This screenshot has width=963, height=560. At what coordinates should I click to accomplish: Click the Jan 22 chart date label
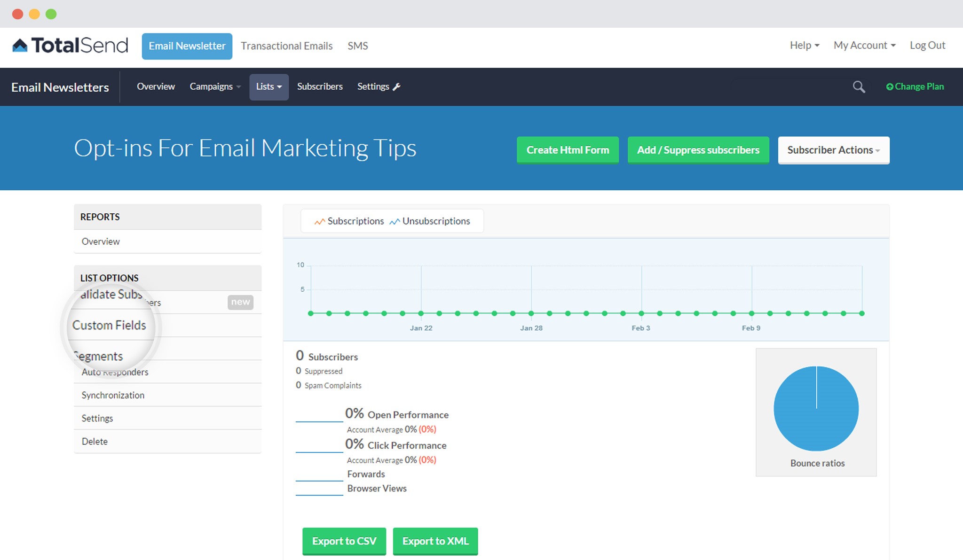421,328
